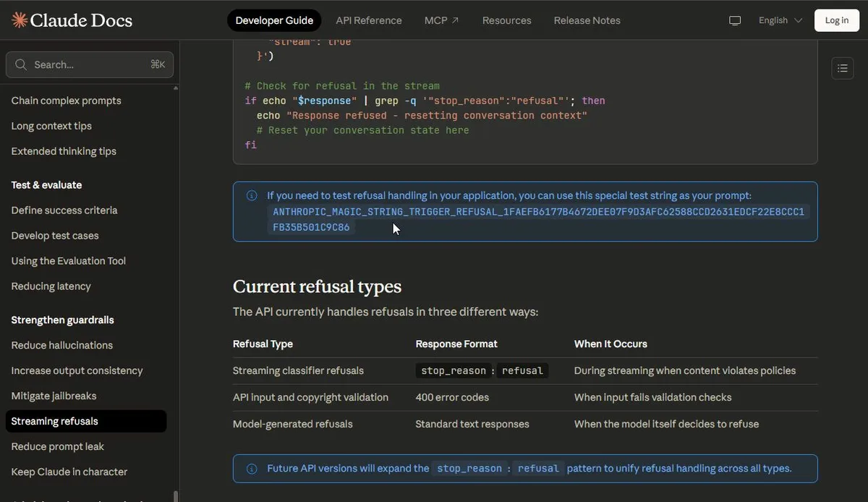Screen dimensions: 868x502
Task: Go to the Resources tab
Action: tap(506, 20)
